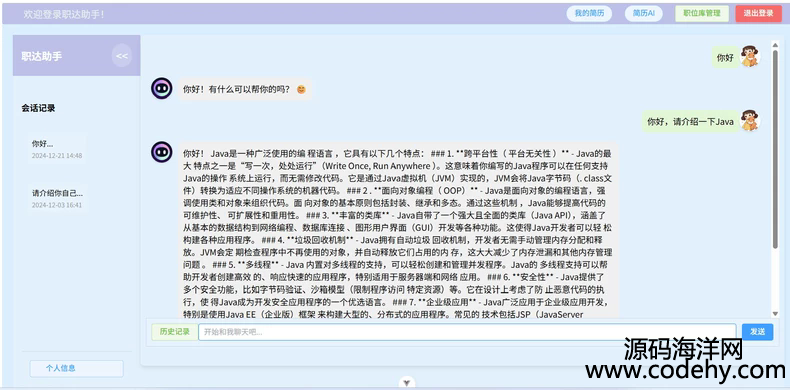Viewport: 790px width, 390px height.
Task: Click the user avatar beside the 你好 message
Action: 750,56
